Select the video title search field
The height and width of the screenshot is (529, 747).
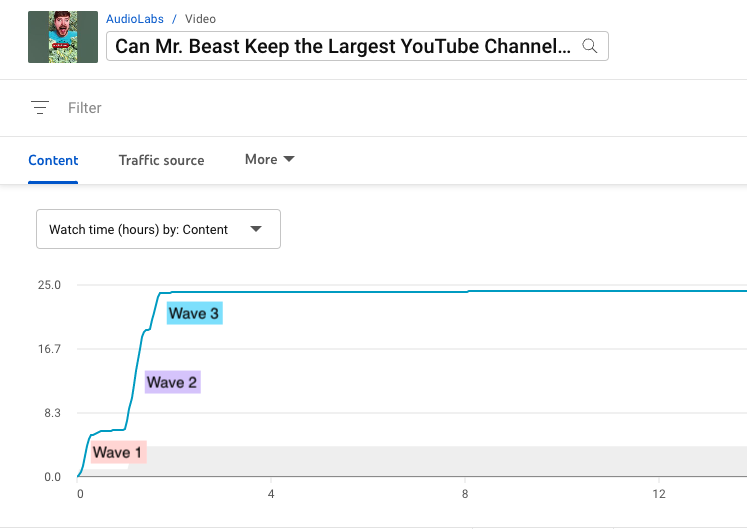click(x=357, y=46)
